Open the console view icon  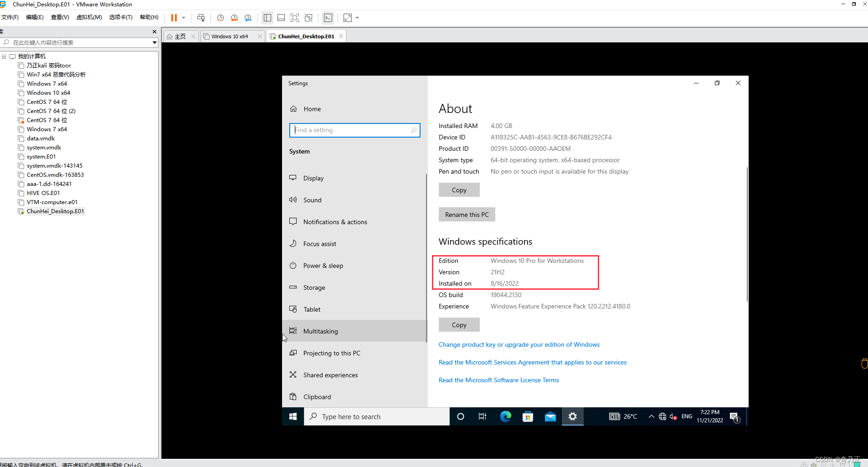pyautogui.click(x=328, y=18)
